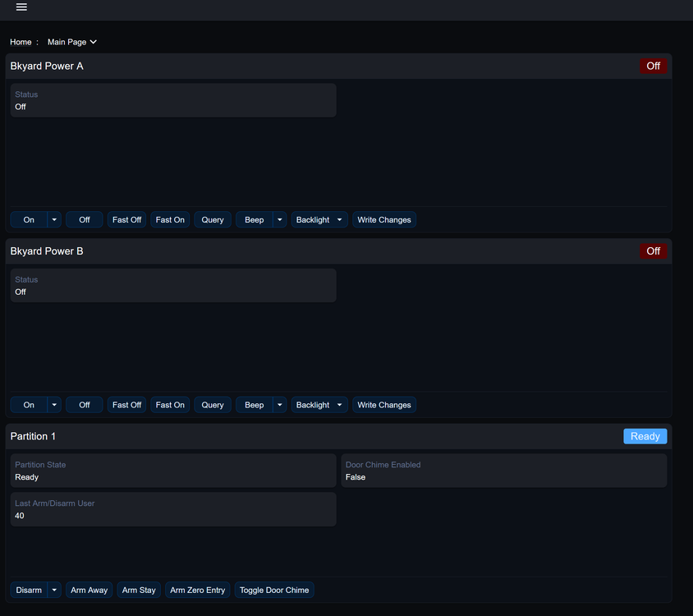Click Fast Off for Bkyard Power B
Image resolution: width=693 pixels, height=616 pixels.
tap(126, 405)
